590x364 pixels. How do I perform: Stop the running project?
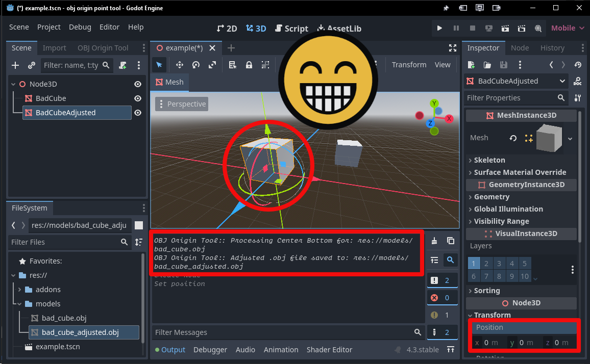pos(473,28)
